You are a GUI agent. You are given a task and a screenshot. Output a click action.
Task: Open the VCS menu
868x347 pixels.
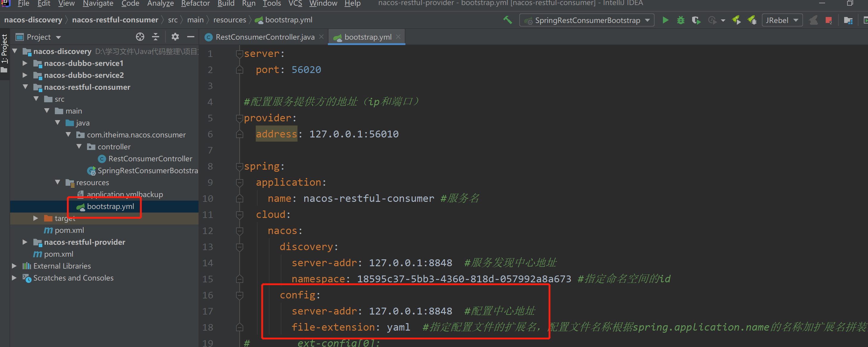pos(295,3)
